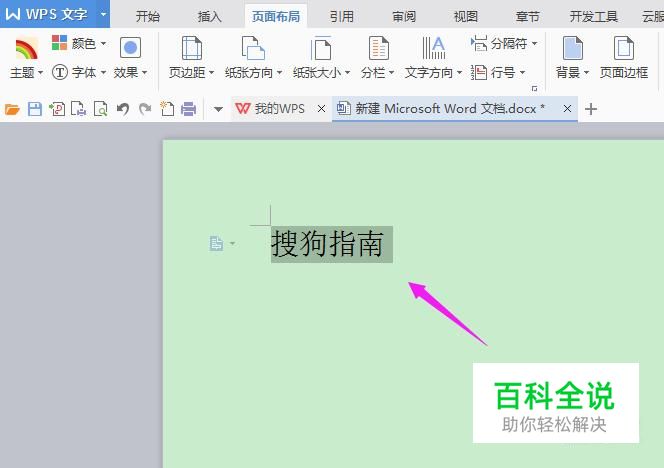
Task: Click the printer icon
Action: click(x=188, y=109)
